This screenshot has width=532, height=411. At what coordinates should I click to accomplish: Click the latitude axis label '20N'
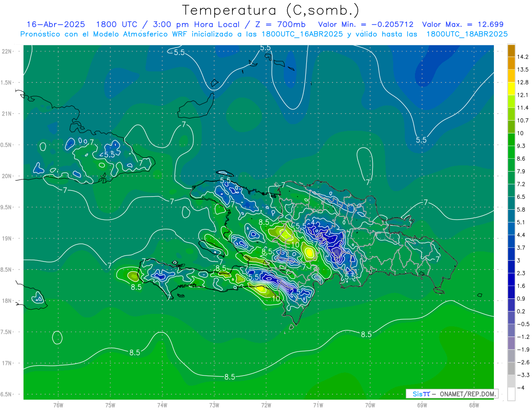7,176
